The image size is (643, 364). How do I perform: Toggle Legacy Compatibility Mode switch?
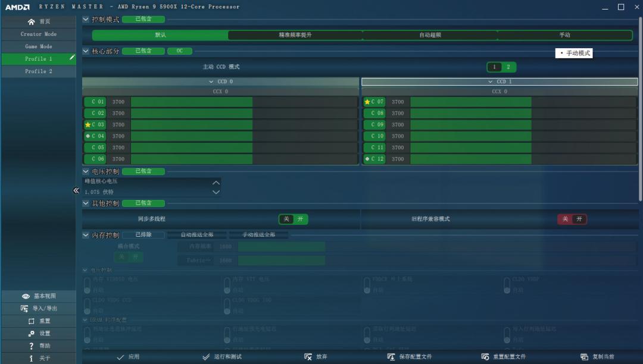572,219
